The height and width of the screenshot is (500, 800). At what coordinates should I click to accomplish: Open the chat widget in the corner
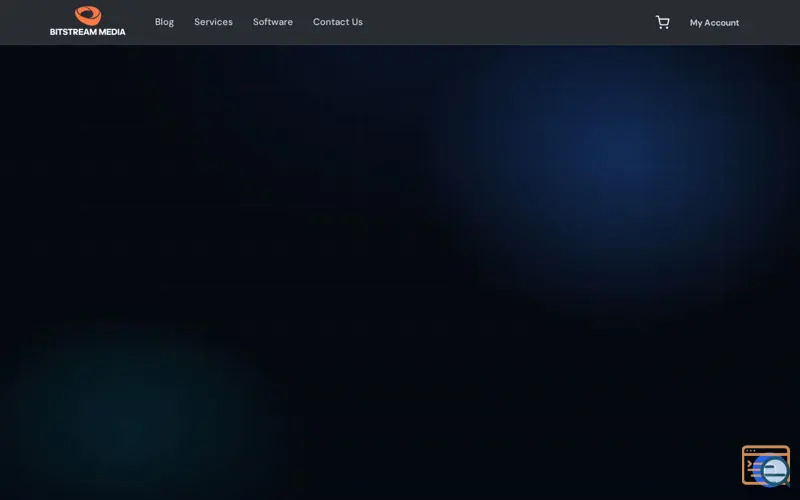pyautogui.click(x=766, y=466)
